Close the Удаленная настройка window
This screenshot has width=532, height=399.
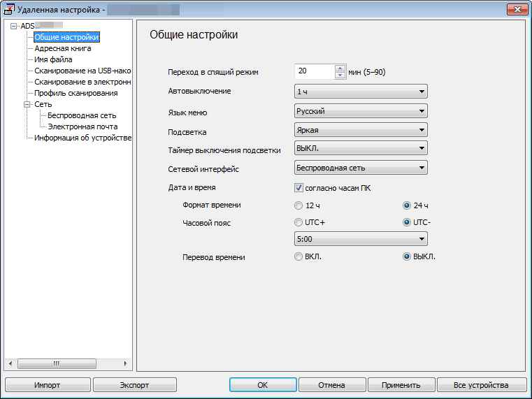(517, 10)
